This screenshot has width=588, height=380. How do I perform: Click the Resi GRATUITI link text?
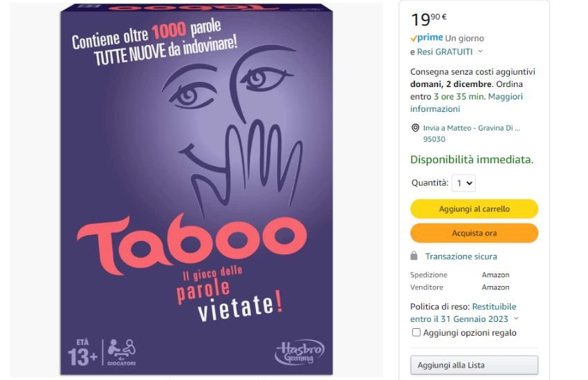click(445, 52)
